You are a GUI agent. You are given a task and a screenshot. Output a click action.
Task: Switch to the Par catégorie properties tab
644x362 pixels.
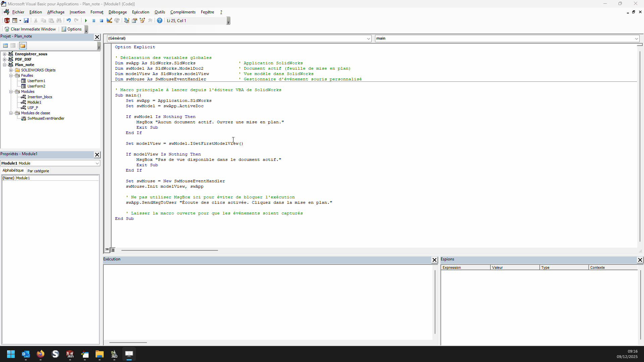[38, 171]
